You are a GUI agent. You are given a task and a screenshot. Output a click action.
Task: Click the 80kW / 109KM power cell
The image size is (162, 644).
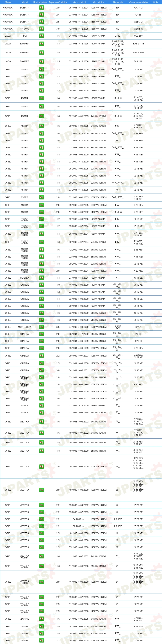pos(98,313)
